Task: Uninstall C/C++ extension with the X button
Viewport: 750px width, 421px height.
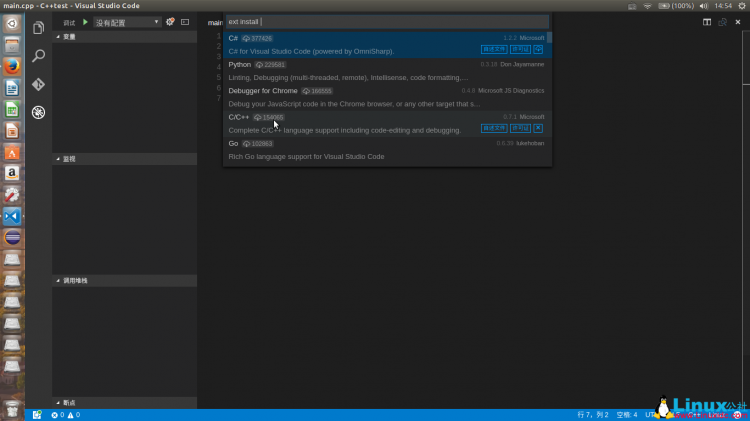Action: [x=538, y=128]
